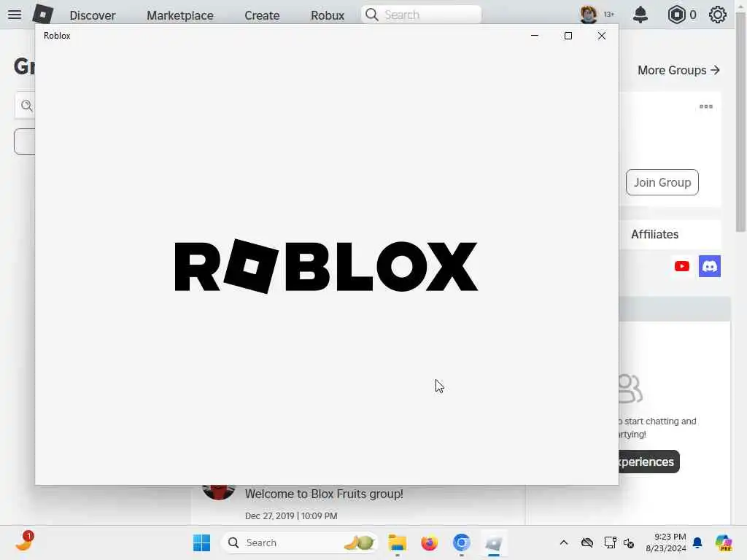Click 'Welcome to Blox Fruits group!' text
The image size is (747, 560).
coord(324,494)
